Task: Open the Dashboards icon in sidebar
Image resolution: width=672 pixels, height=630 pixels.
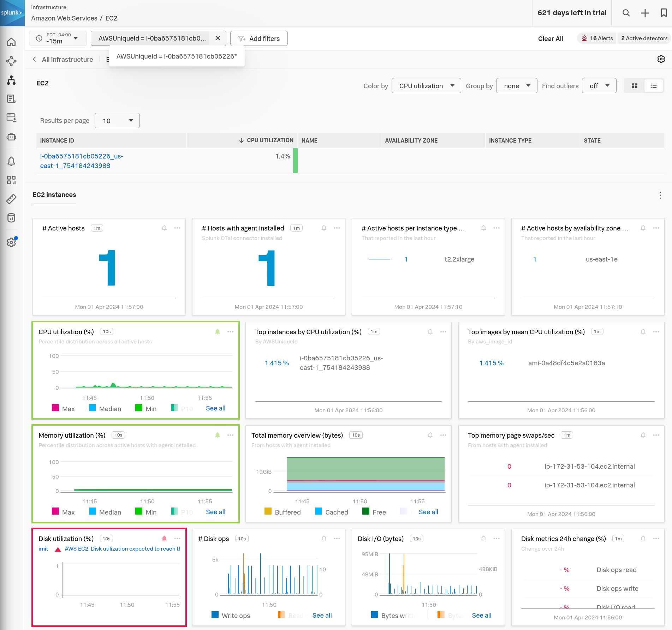Action: [11, 180]
